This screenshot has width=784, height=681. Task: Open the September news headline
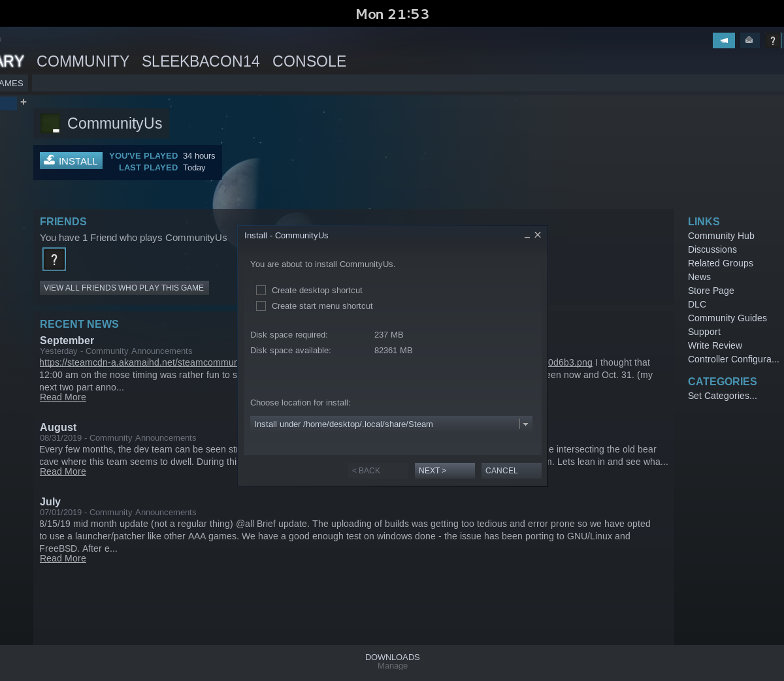pyautogui.click(x=67, y=341)
